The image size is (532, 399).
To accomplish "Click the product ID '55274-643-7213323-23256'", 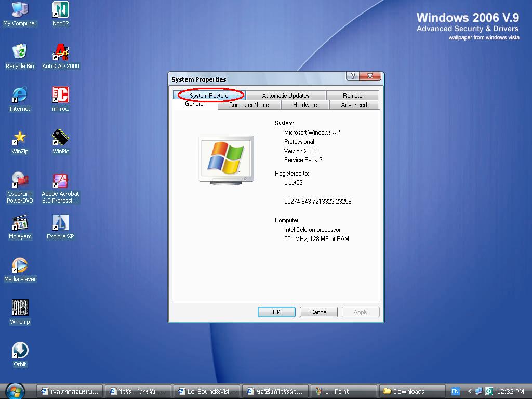I will point(317,201).
